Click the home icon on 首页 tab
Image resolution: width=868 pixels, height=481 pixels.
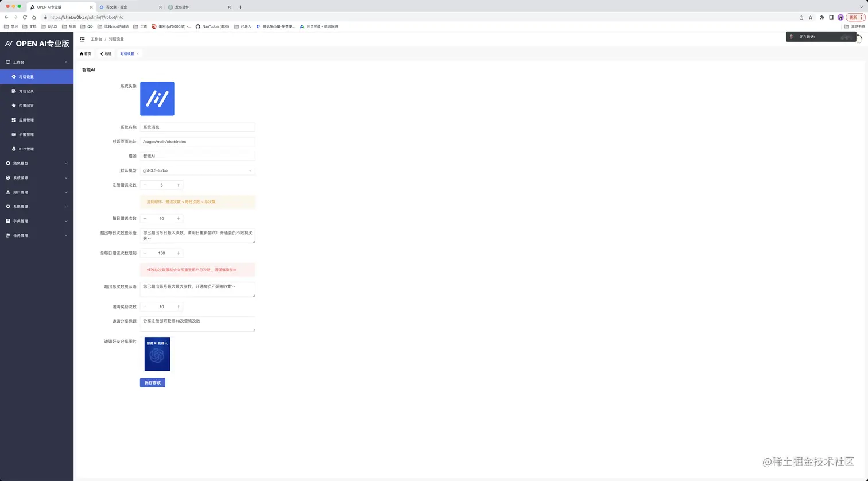point(81,53)
